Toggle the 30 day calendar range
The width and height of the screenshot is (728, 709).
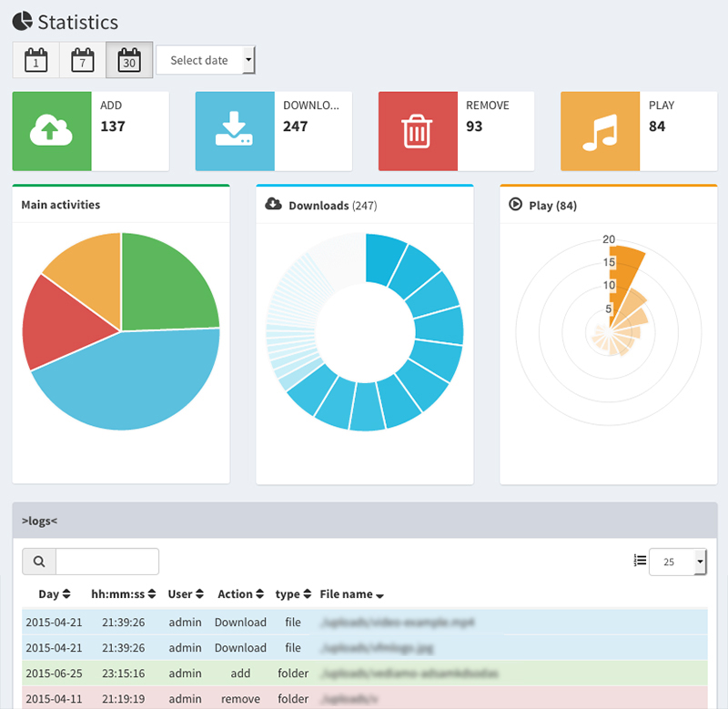pyautogui.click(x=129, y=60)
